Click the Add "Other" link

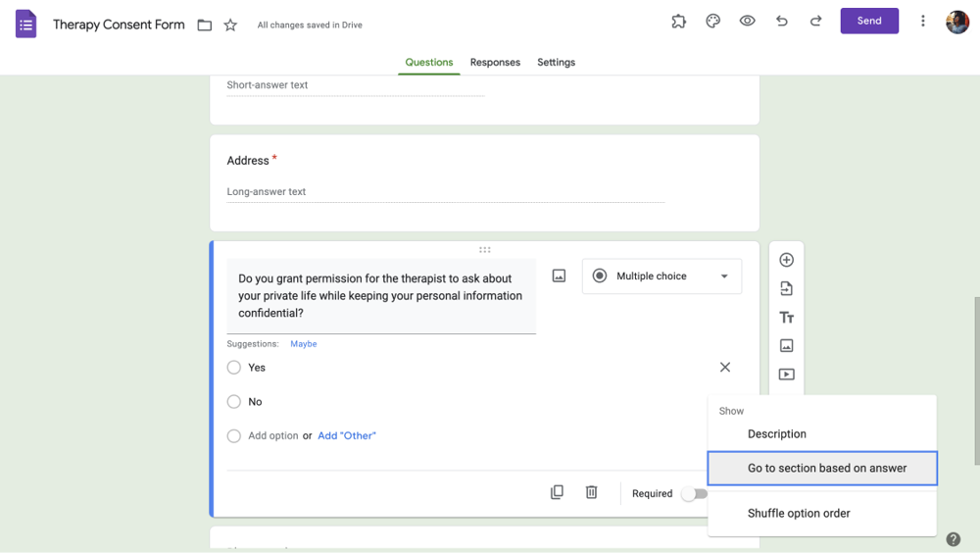tap(347, 436)
